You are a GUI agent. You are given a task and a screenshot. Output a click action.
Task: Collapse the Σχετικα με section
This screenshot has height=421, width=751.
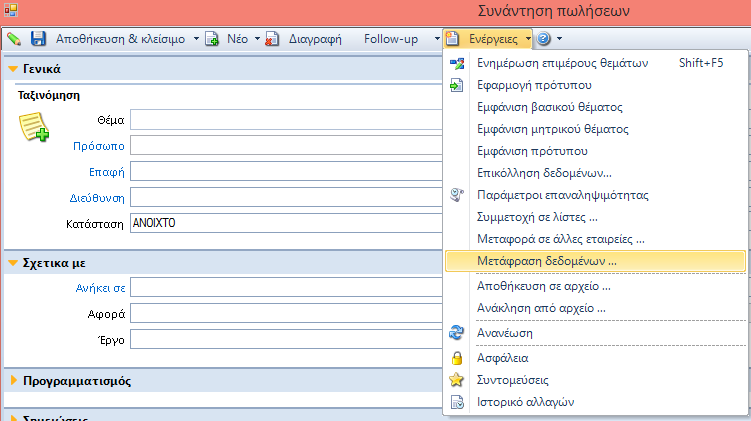(13, 263)
